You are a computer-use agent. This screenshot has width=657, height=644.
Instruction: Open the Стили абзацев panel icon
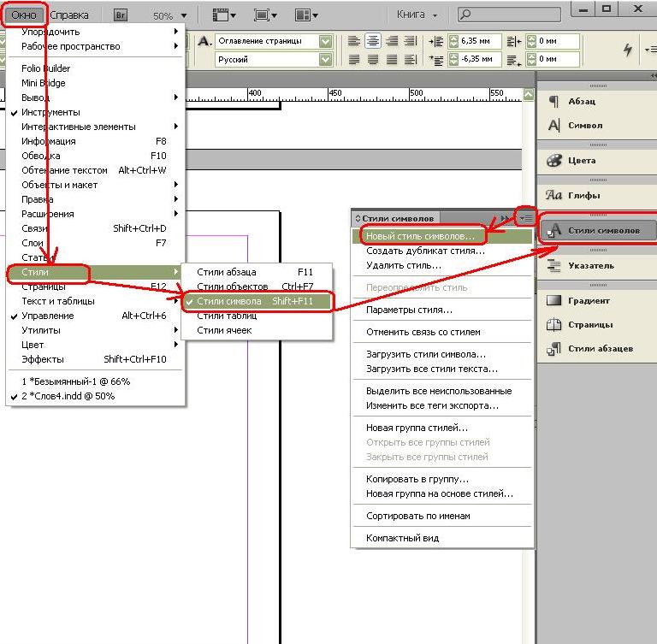pos(554,349)
